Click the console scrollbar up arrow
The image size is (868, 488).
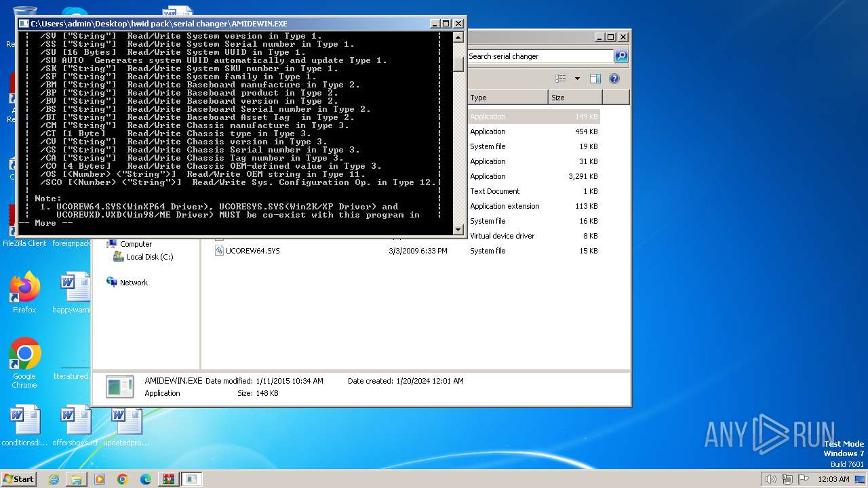pos(458,39)
